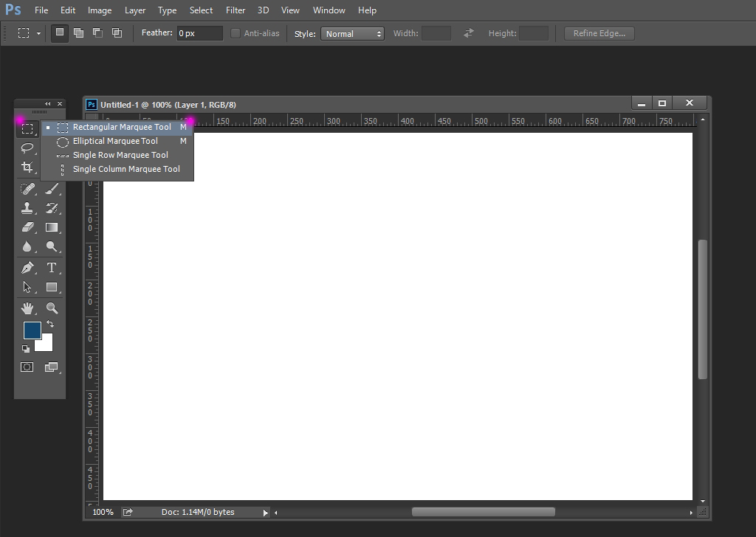756x537 pixels.
Task: Select the Path Selection tool
Action: (27, 287)
